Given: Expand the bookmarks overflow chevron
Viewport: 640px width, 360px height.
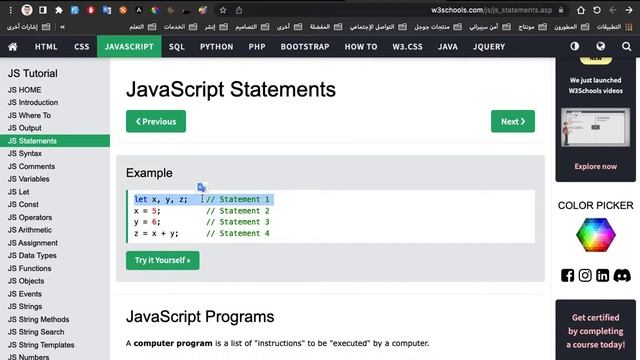Looking at the screenshot, I should click(62, 27).
